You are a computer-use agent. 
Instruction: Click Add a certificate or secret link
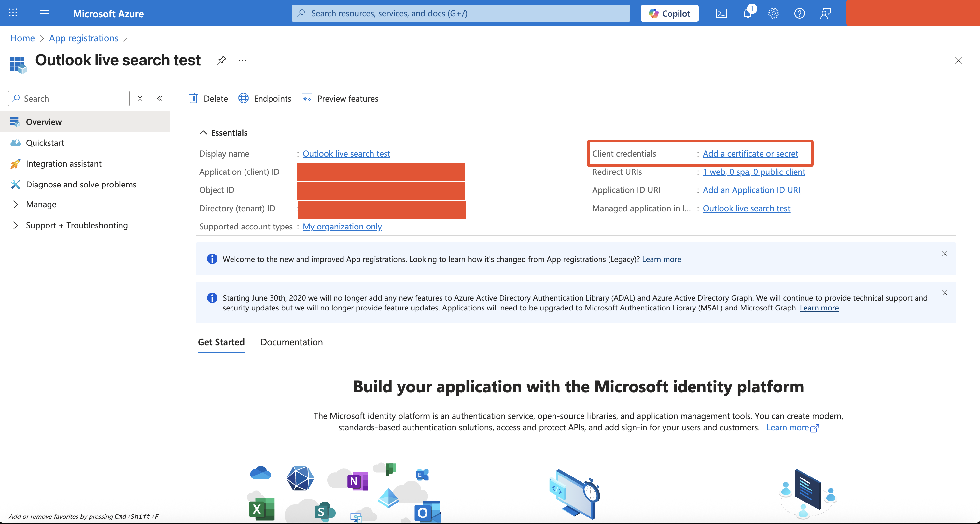[x=750, y=154]
